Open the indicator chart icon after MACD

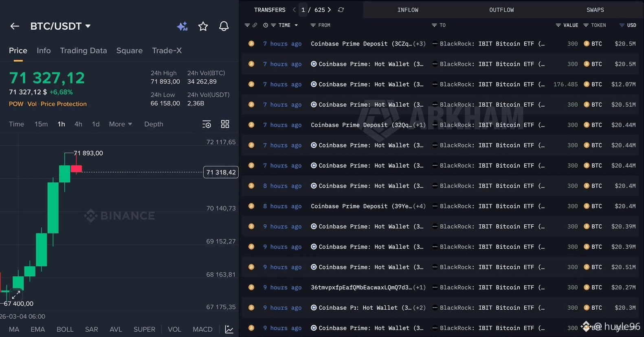click(x=229, y=329)
